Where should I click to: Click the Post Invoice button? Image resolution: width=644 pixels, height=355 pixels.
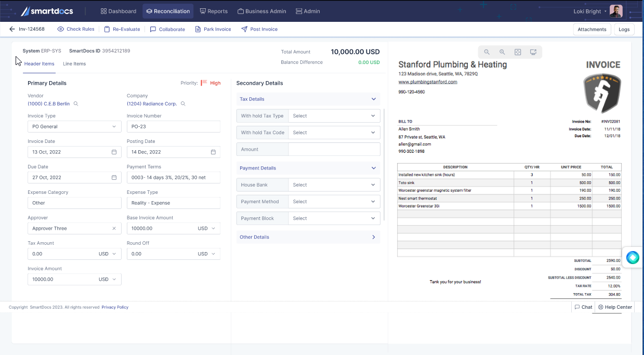[x=259, y=29]
